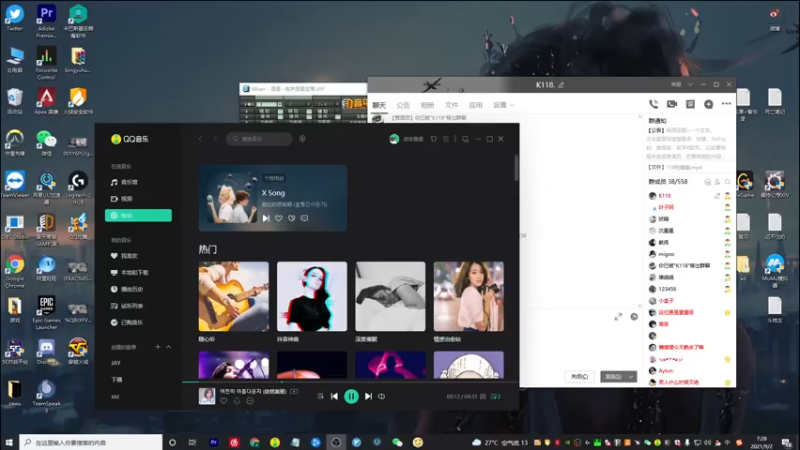Open the woman-with-camera radio thumbnail
This screenshot has height=450, width=800.
[469, 296]
